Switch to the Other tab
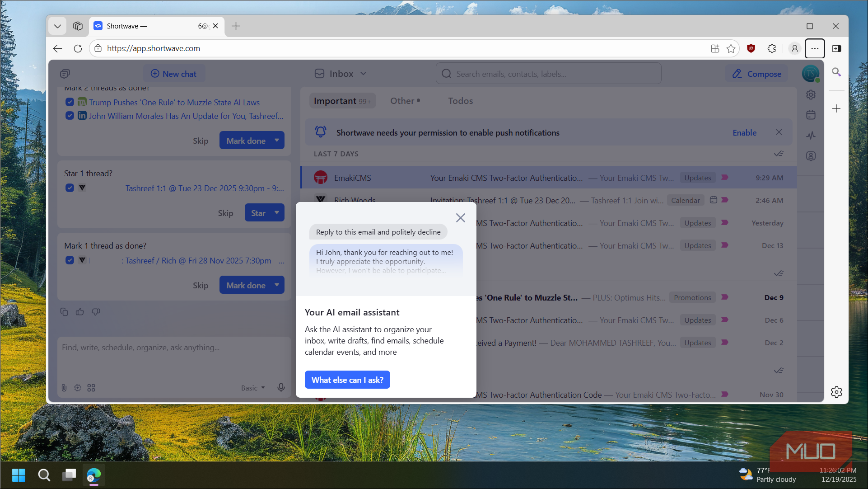868x489 pixels. (x=405, y=101)
